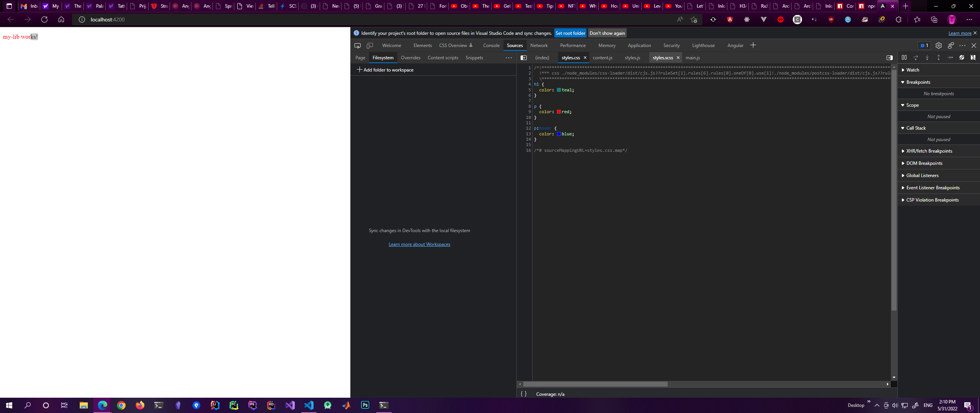Expand the Watch section

(x=912, y=70)
